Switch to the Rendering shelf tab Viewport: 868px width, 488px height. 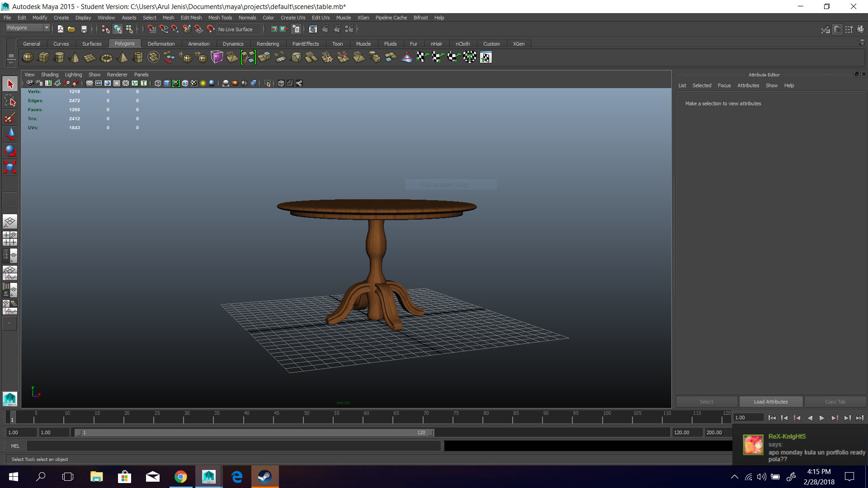click(x=268, y=44)
